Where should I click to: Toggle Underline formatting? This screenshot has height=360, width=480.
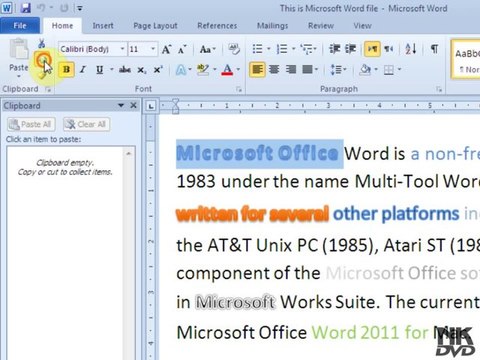click(99, 69)
